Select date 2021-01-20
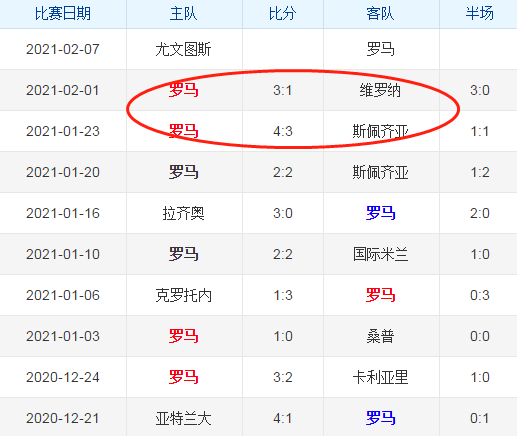Screen dimensions: 517x436 63,172
